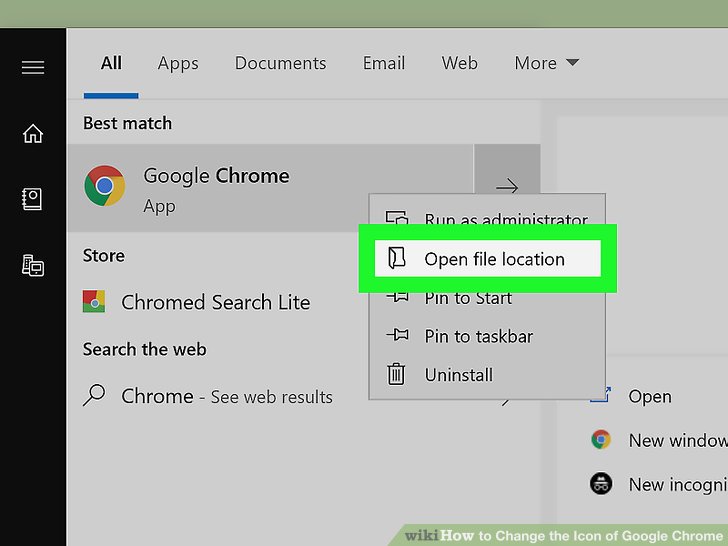Switch to the Web tab

click(x=460, y=63)
